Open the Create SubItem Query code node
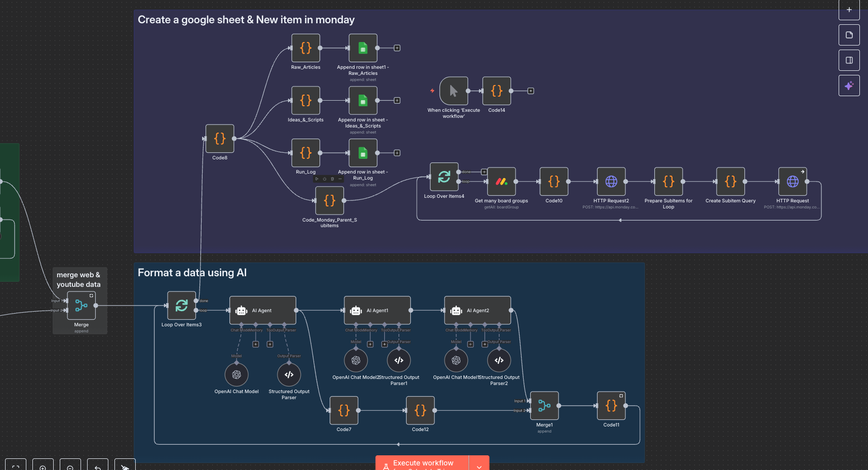 tap(730, 182)
